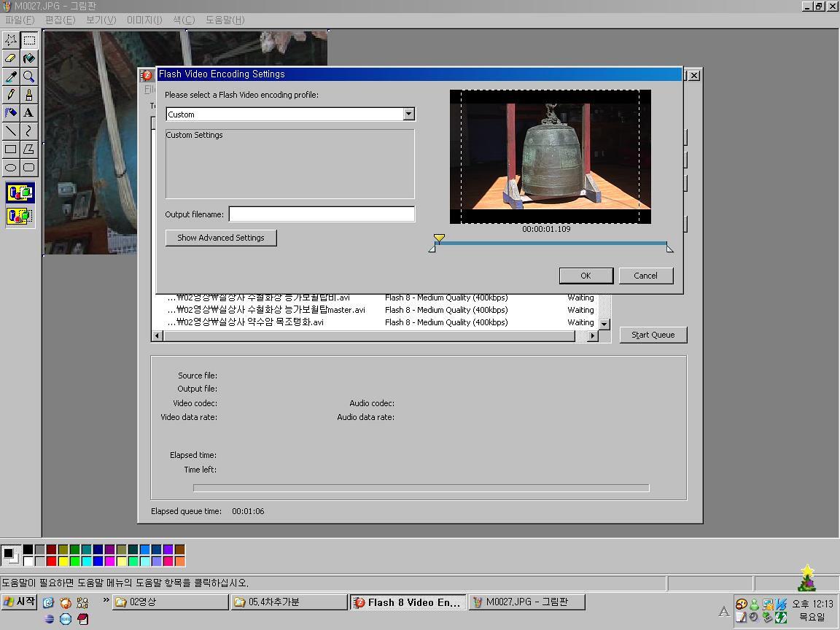Click the green lightning bolt tray icon
840x630 pixels.
(x=780, y=618)
